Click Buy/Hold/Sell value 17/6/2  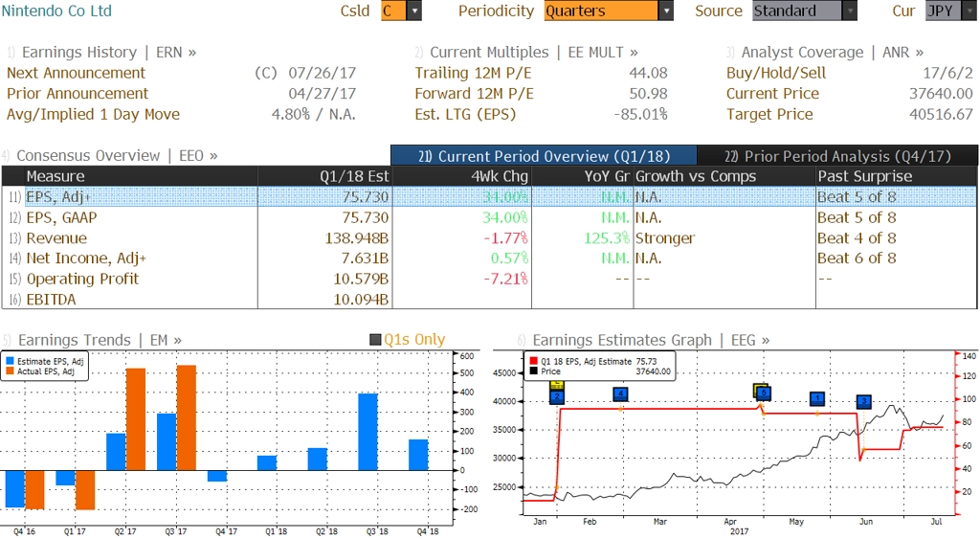point(948,73)
